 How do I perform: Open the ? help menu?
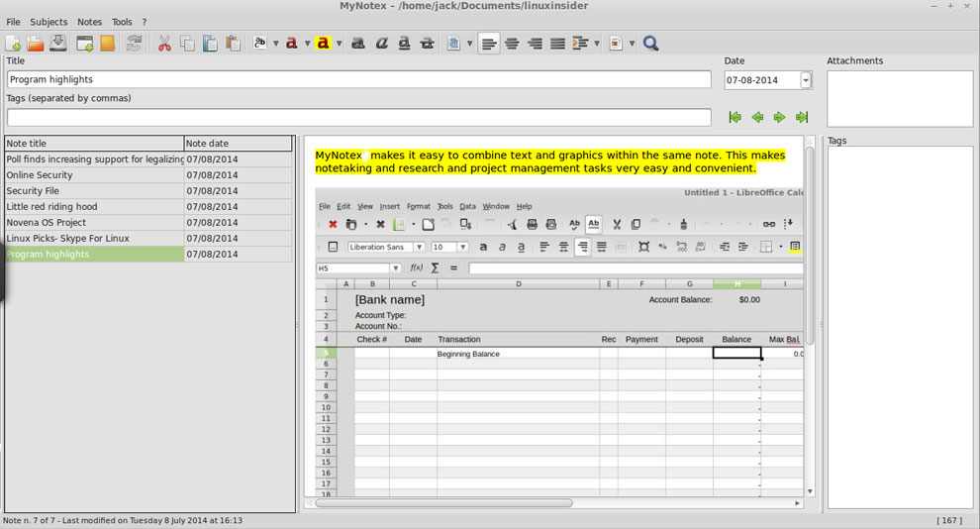click(x=145, y=22)
